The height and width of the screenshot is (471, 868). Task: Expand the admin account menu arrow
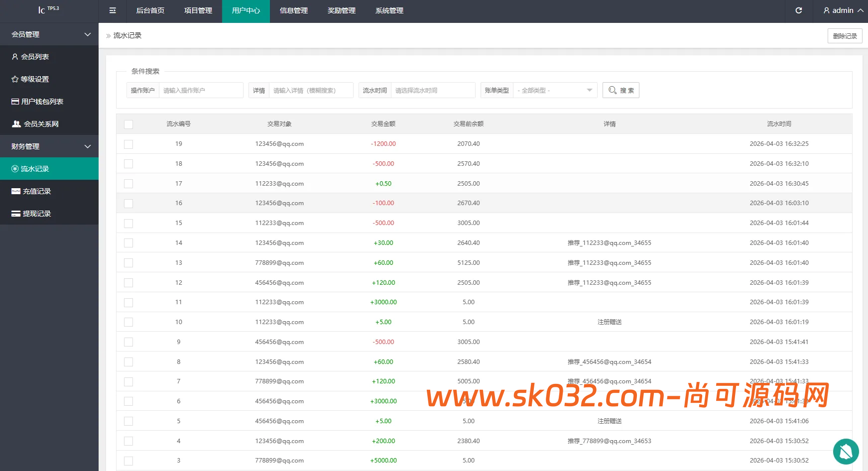coord(860,10)
